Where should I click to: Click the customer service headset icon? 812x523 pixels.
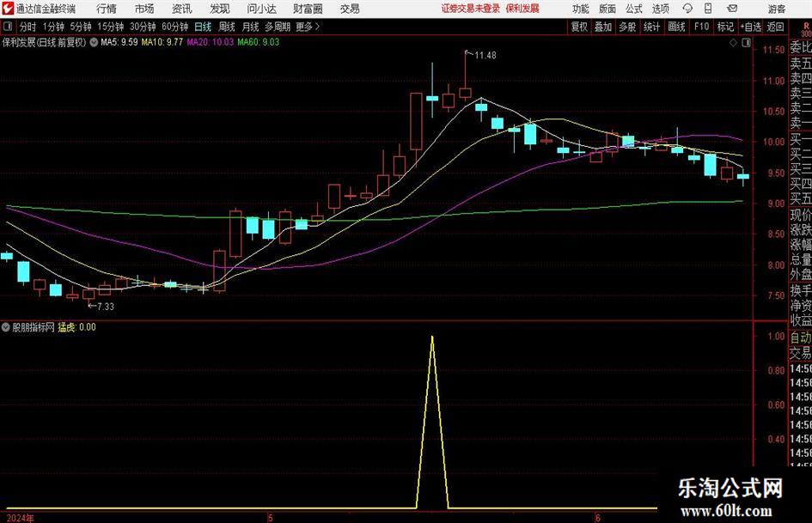tap(687, 9)
